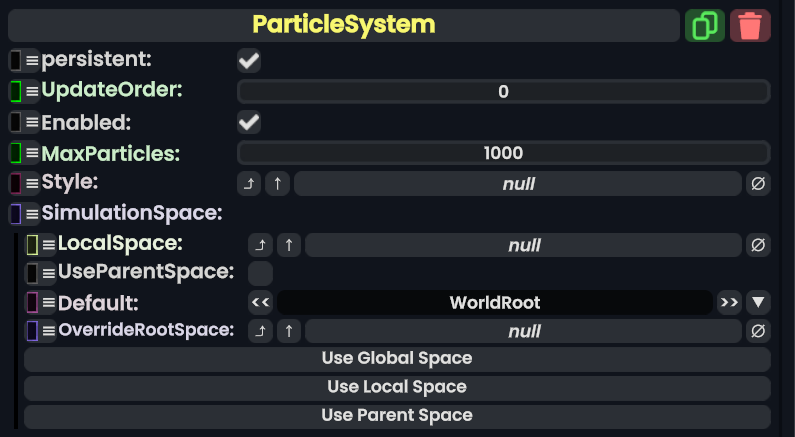Clear the OverrideRootSpace reference with null icon

[758, 331]
